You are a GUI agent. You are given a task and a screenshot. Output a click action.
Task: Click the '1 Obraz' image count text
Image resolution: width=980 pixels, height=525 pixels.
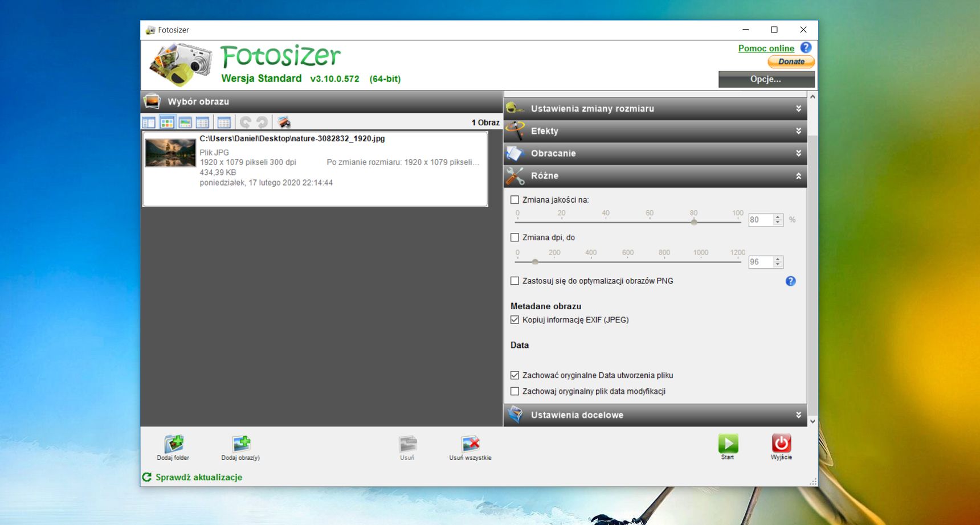485,122
